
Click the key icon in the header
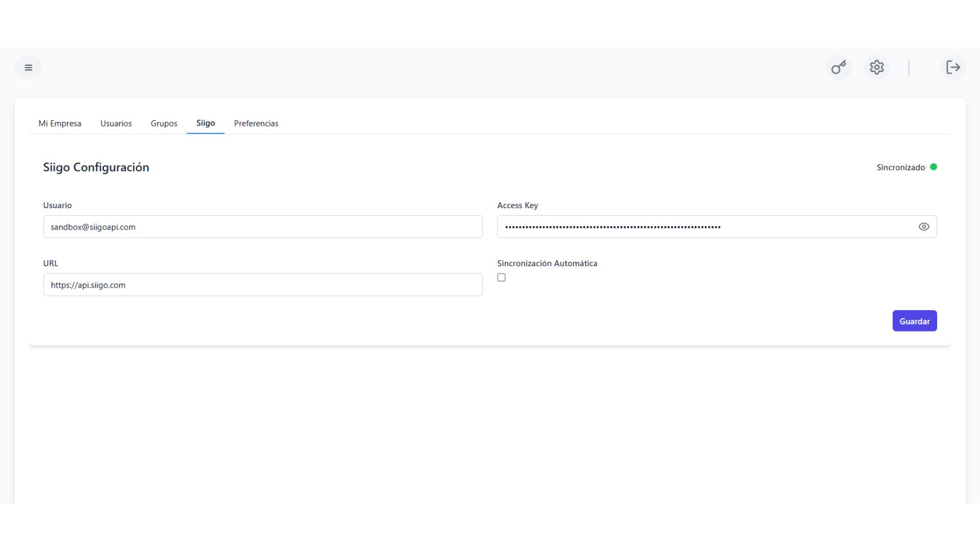coord(839,67)
